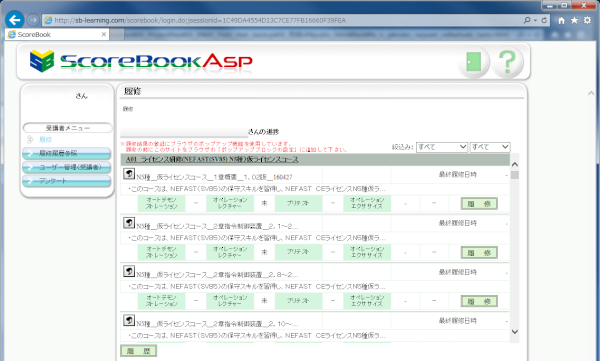Click プリテスト cell in first course
The image size is (600, 361).
point(298,203)
